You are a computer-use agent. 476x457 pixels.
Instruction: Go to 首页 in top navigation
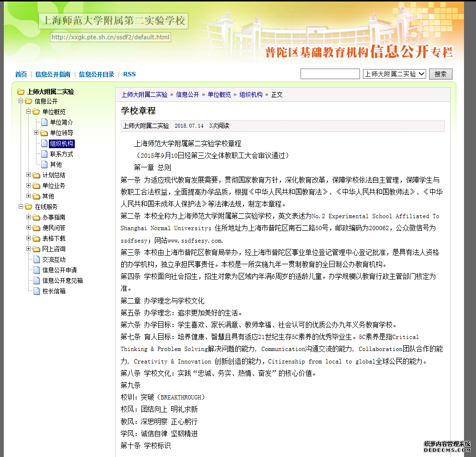click(21, 74)
